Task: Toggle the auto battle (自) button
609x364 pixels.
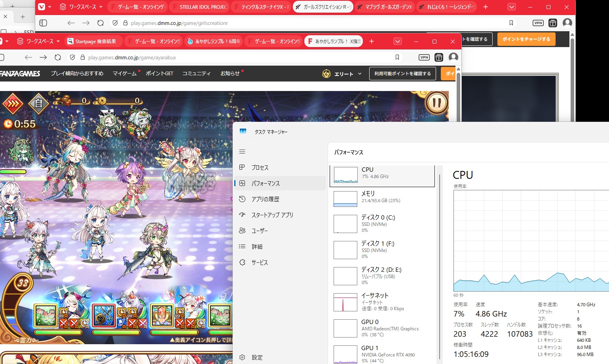Action: point(38,104)
